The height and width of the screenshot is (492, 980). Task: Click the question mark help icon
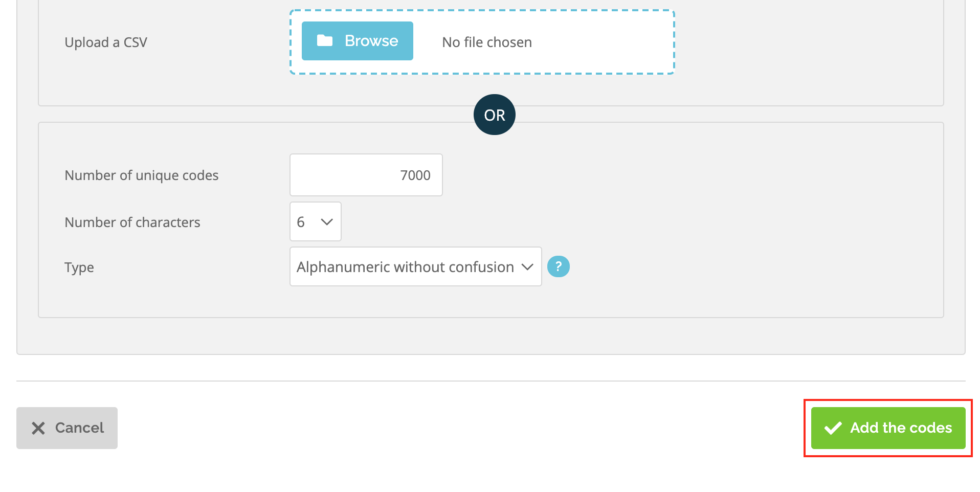coord(559,266)
